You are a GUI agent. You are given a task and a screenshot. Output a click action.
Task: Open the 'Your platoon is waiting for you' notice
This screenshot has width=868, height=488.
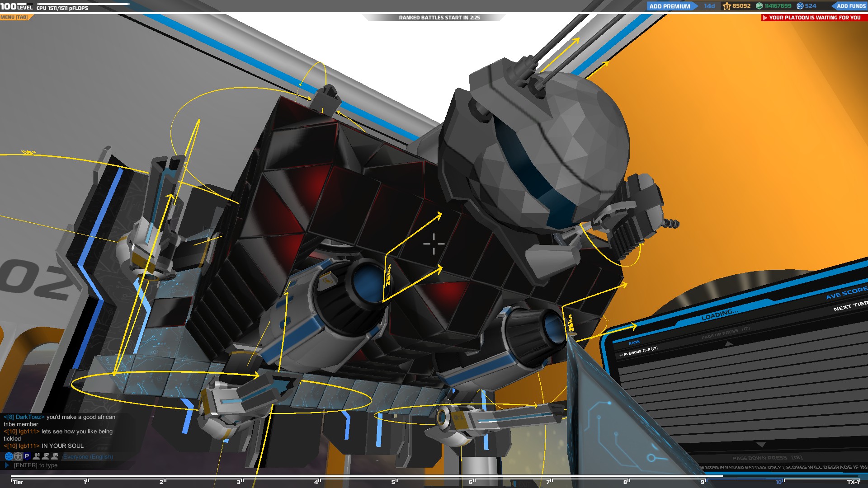(x=814, y=18)
